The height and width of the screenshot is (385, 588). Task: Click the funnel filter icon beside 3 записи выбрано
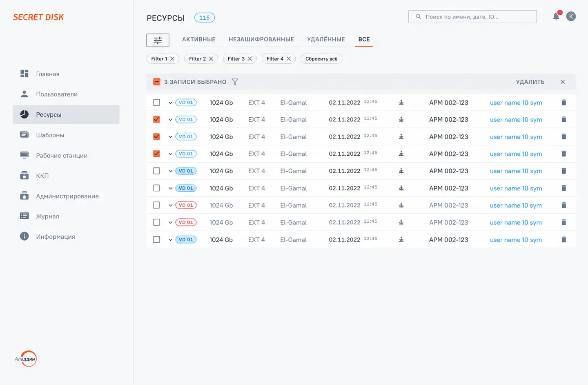pyautogui.click(x=235, y=82)
